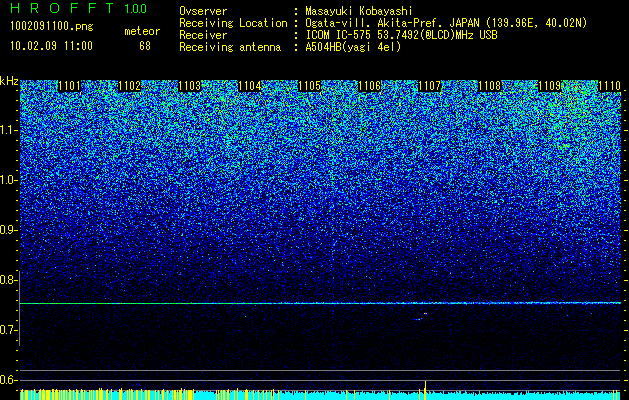Click the Receiving Location label
This screenshot has width=629, height=400.
[233, 23]
